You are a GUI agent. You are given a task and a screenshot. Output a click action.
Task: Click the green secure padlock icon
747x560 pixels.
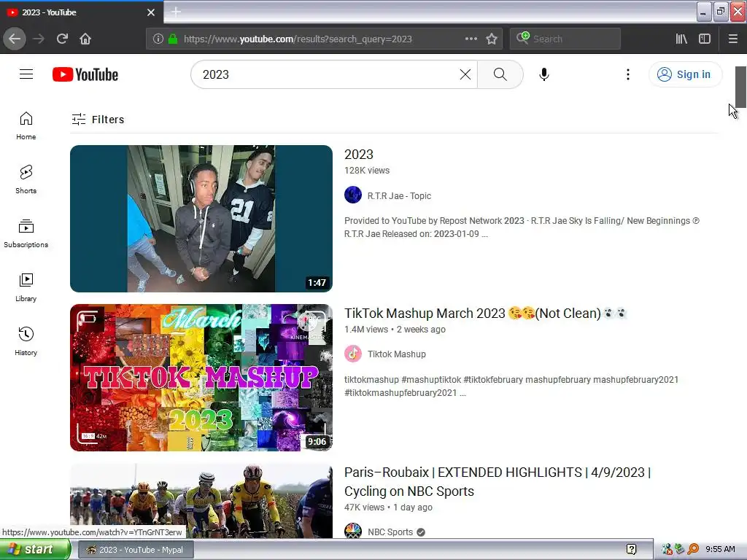pos(173,39)
